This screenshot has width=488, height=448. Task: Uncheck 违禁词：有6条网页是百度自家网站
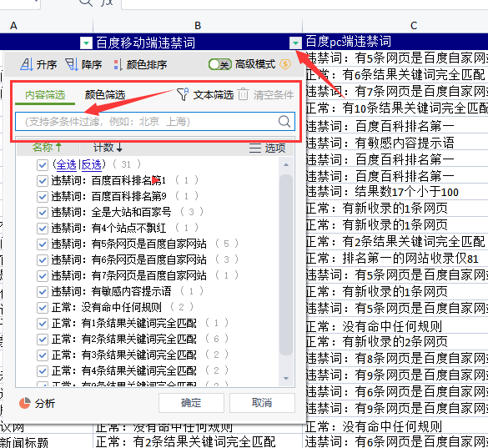coord(43,260)
